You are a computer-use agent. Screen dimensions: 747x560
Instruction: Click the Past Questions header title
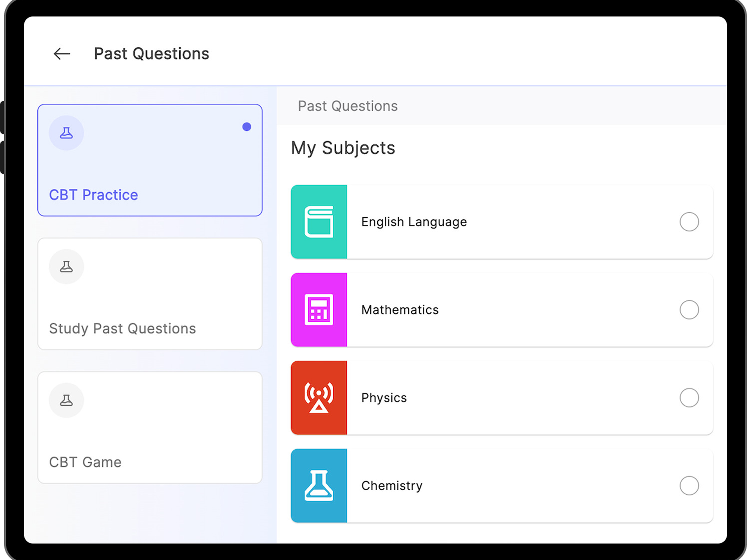click(152, 54)
